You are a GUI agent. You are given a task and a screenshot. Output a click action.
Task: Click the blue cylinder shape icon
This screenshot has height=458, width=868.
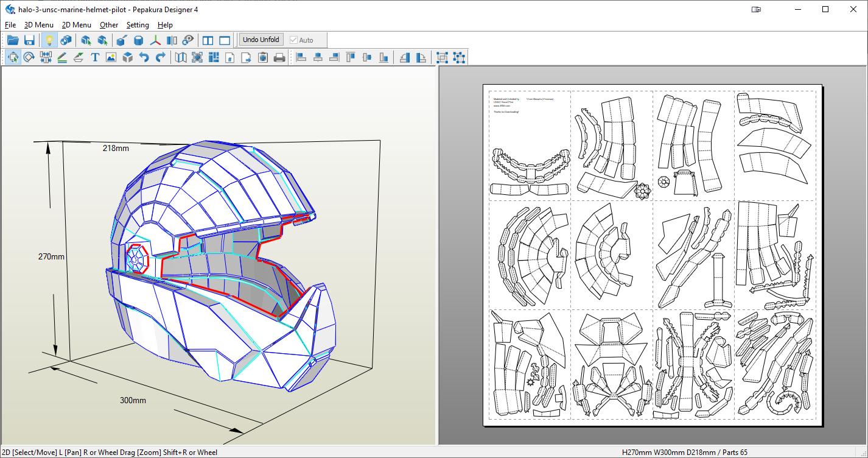coord(139,40)
